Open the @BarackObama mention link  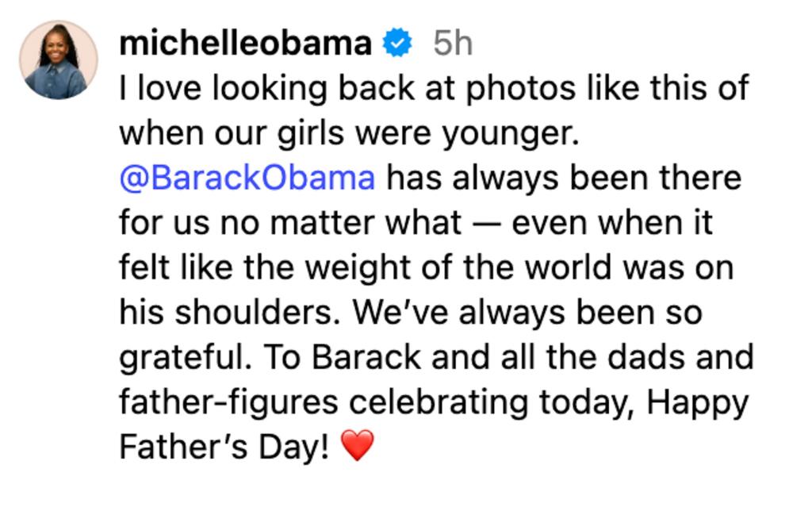[x=247, y=179]
